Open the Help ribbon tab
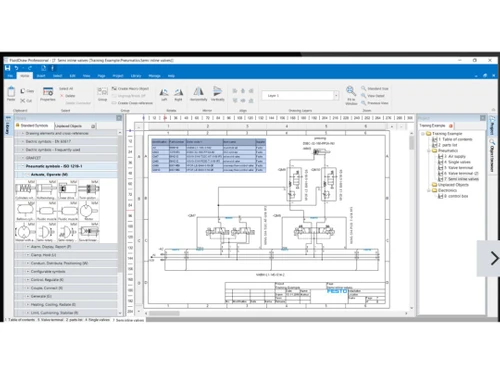The image size is (500, 375). pos(171,76)
